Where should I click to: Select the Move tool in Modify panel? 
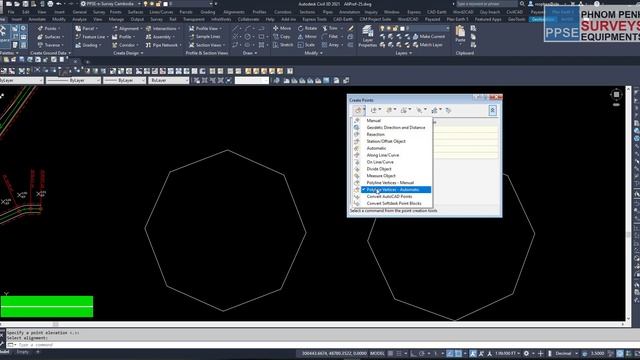pyautogui.click(x=282, y=28)
